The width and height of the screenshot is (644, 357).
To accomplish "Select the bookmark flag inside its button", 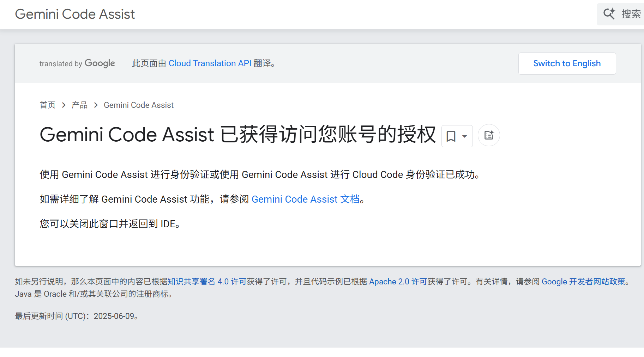I will 451,136.
